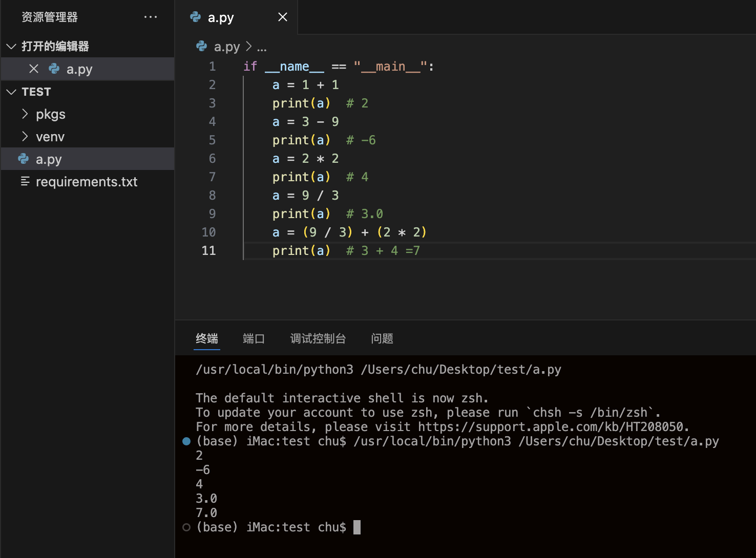This screenshot has height=558, width=756.
Task: Close a.py in the open editors list
Action: (x=34, y=69)
